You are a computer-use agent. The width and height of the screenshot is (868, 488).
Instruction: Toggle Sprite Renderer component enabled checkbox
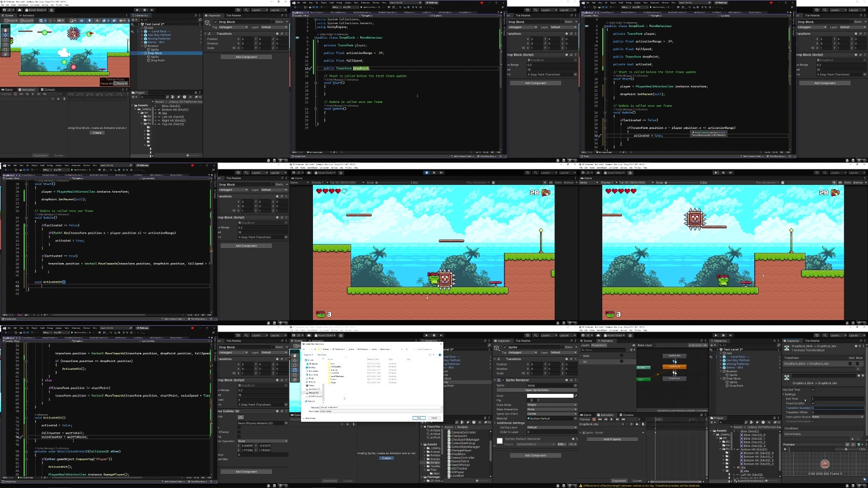[503, 380]
